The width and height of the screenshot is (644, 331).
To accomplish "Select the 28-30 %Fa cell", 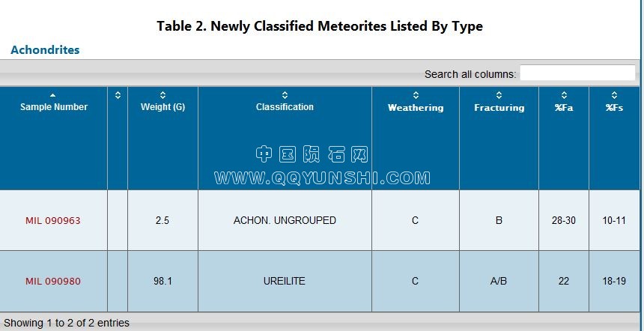I will coord(563,220).
